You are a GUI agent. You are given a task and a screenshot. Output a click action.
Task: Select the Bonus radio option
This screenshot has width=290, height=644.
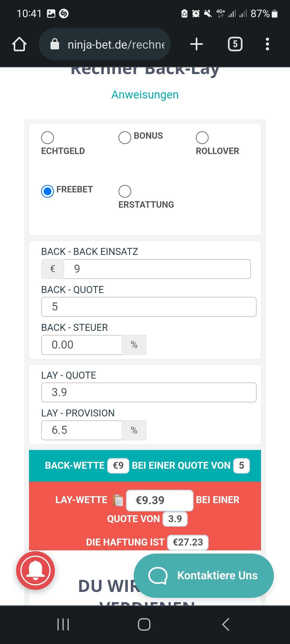[125, 138]
